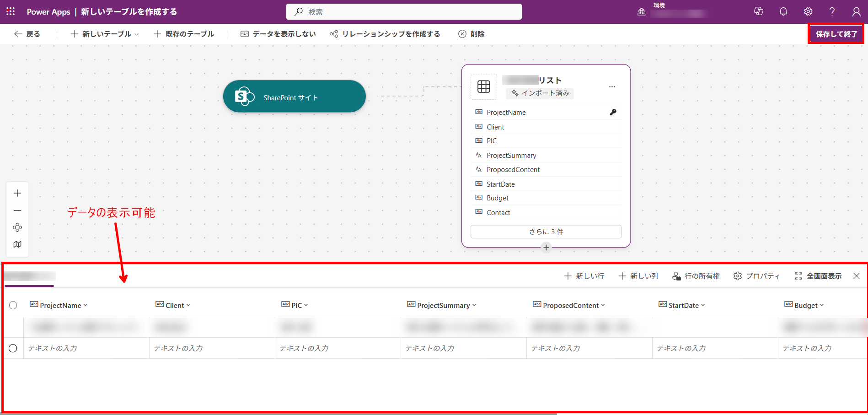The width and height of the screenshot is (868, 415).
Task: Expand さらに 3 件 columns
Action: tap(546, 232)
